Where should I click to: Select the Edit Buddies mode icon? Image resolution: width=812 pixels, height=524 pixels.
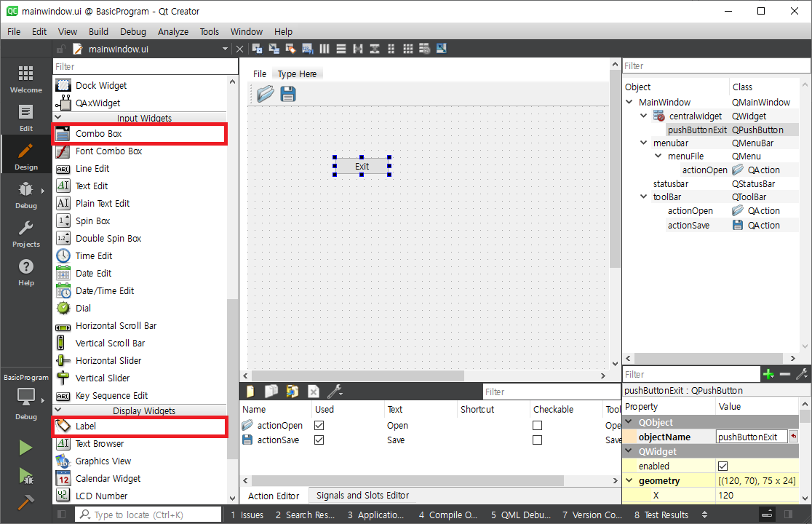pyautogui.click(x=290, y=49)
